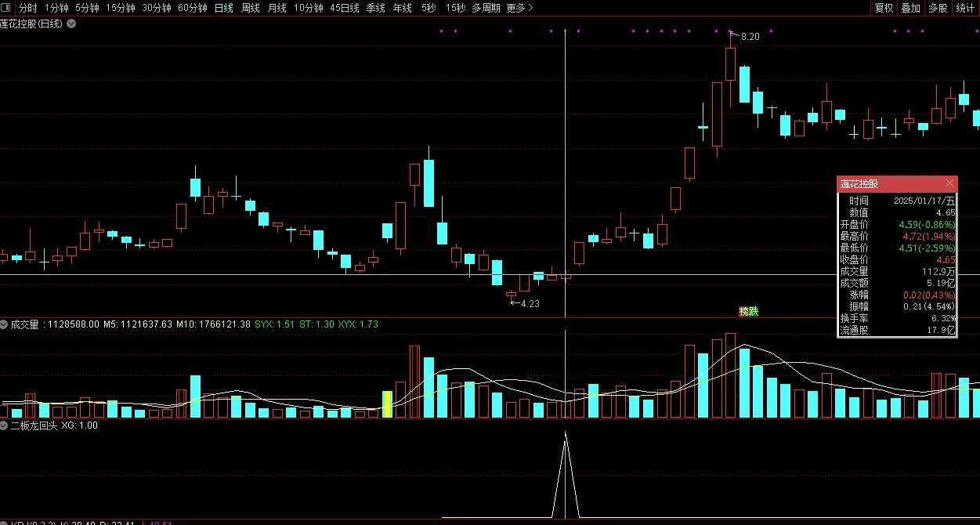The image size is (980, 525).
Task: Select the 30分钟 period tab
Action: tap(157, 8)
